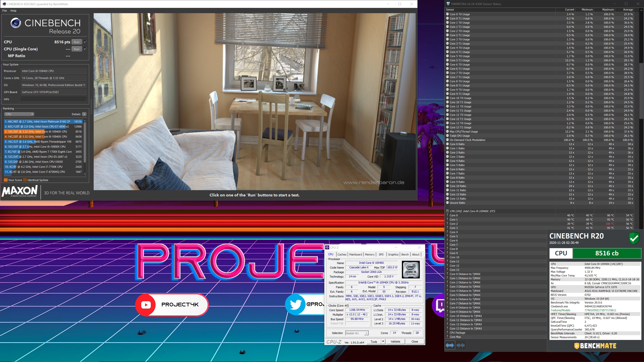Image resolution: width=644 pixels, height=362 pixels.
Task: Switch to the Mainboard tab in CPU-Z
Action: [x=356, y=254]
